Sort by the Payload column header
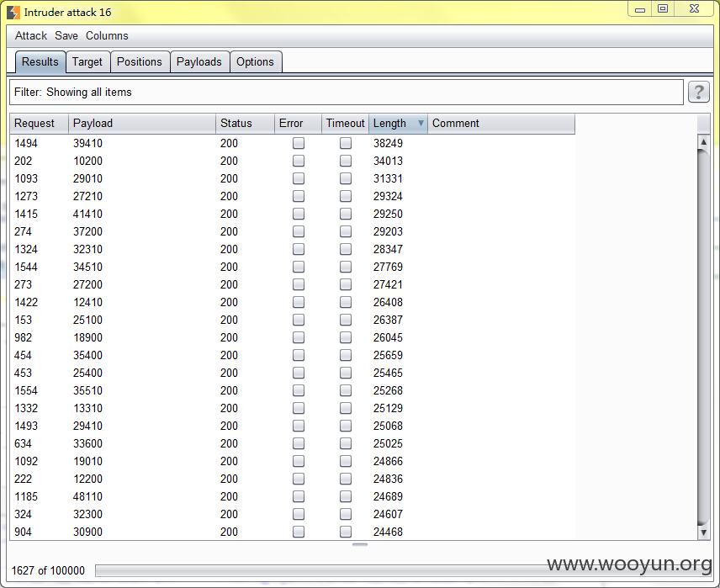 [x=142, y=124]
